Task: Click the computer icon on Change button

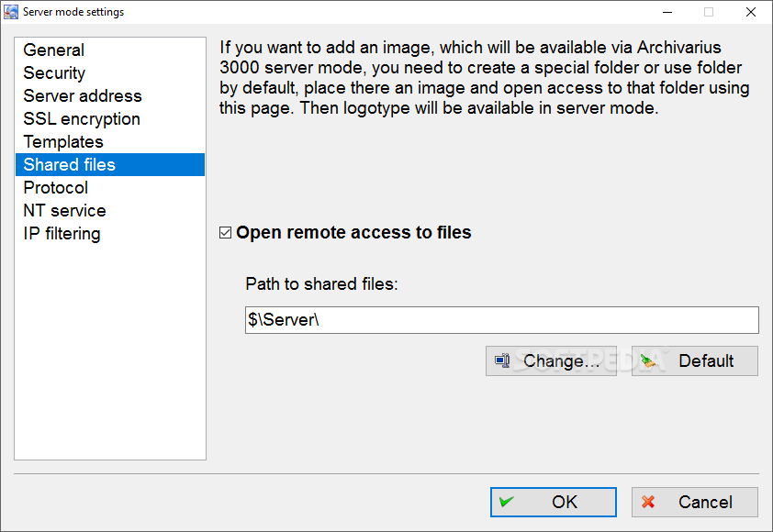Action: [502, 360]
